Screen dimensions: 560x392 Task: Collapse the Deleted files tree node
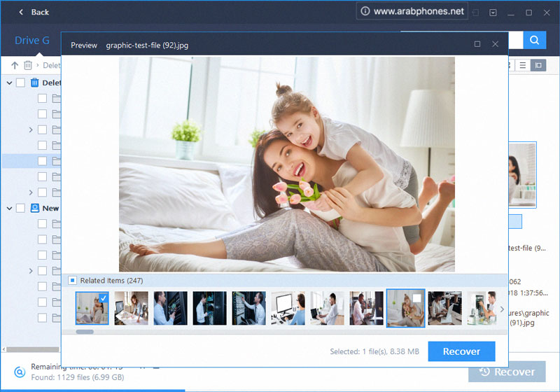click(10, 83)
